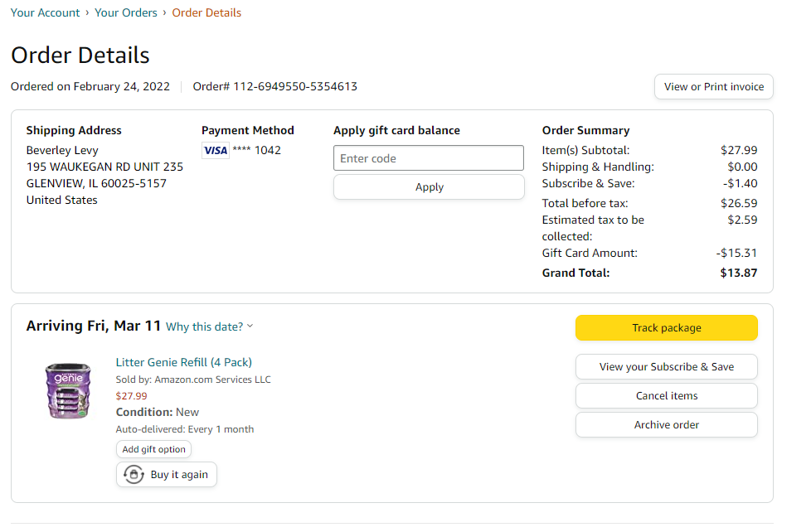
Task: Click the Estimated tax $2.59 value
Action: tap(742, 220)
